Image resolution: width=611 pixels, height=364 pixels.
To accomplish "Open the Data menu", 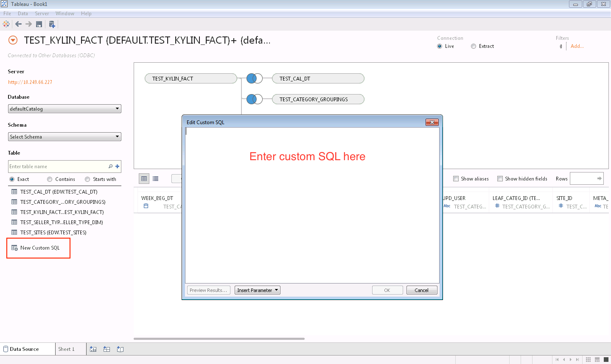I will pos(23,14).
